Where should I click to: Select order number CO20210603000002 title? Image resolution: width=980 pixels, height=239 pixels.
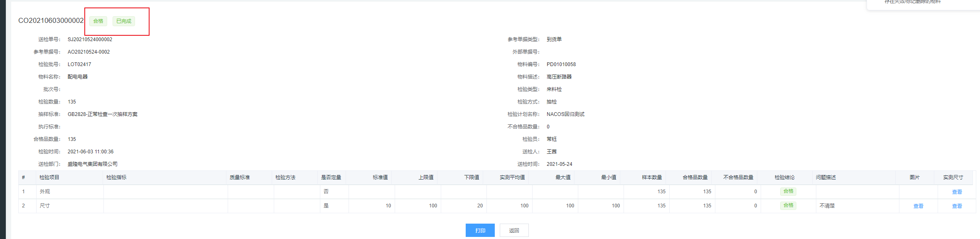(x=51, y=21)
